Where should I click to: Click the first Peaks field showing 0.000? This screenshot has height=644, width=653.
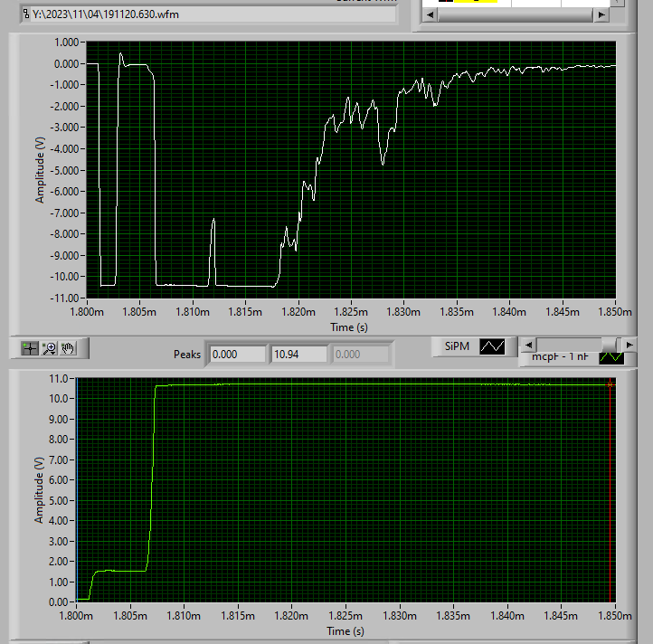pos(237,355)
